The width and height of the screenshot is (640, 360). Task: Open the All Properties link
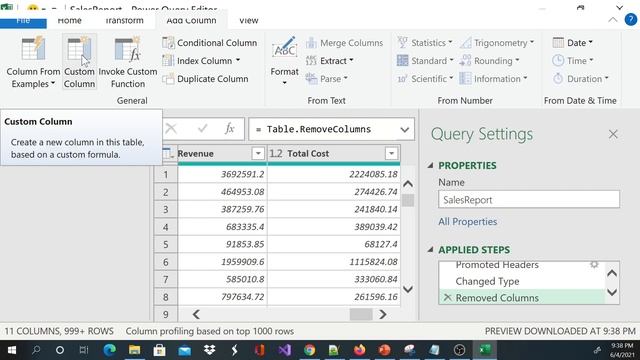(x=468, y=222)
